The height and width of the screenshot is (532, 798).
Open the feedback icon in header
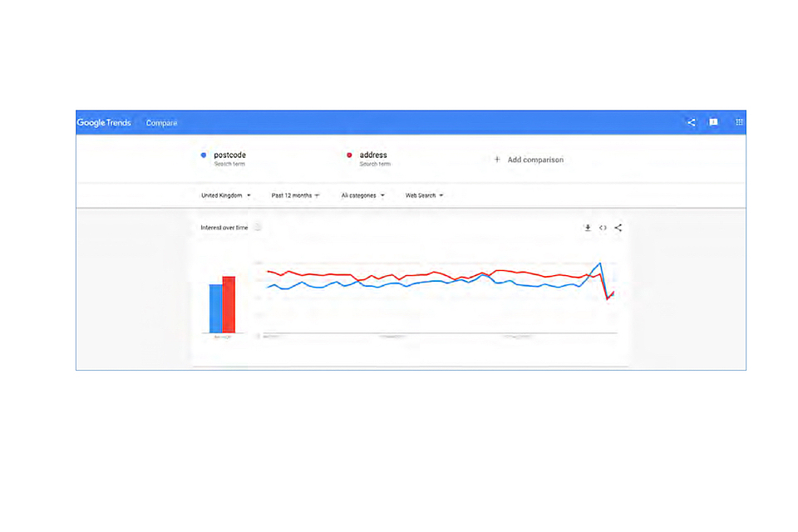713,122
